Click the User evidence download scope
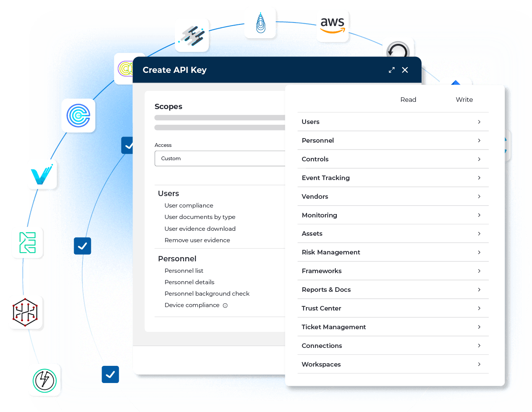Image resolution: width=532 pixels, height=412 pixels. pos(200,229)
